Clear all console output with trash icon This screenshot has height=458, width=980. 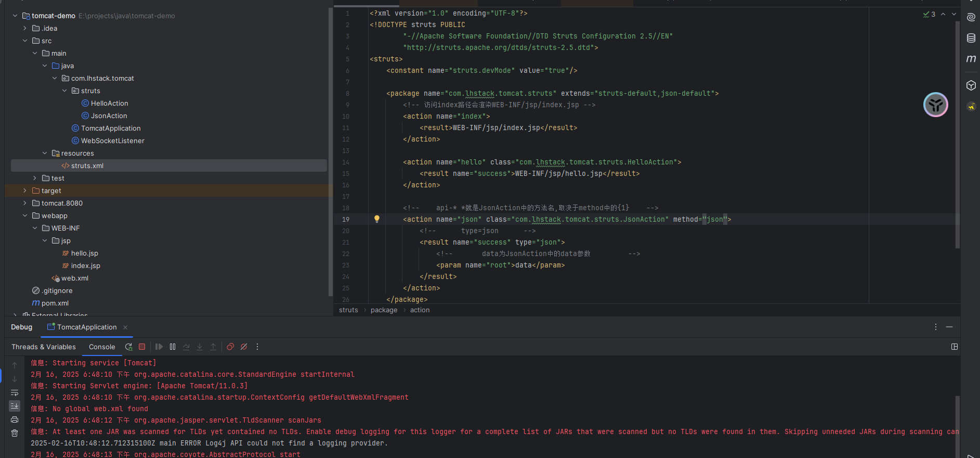pyautogui.click(x=15, y=433)
